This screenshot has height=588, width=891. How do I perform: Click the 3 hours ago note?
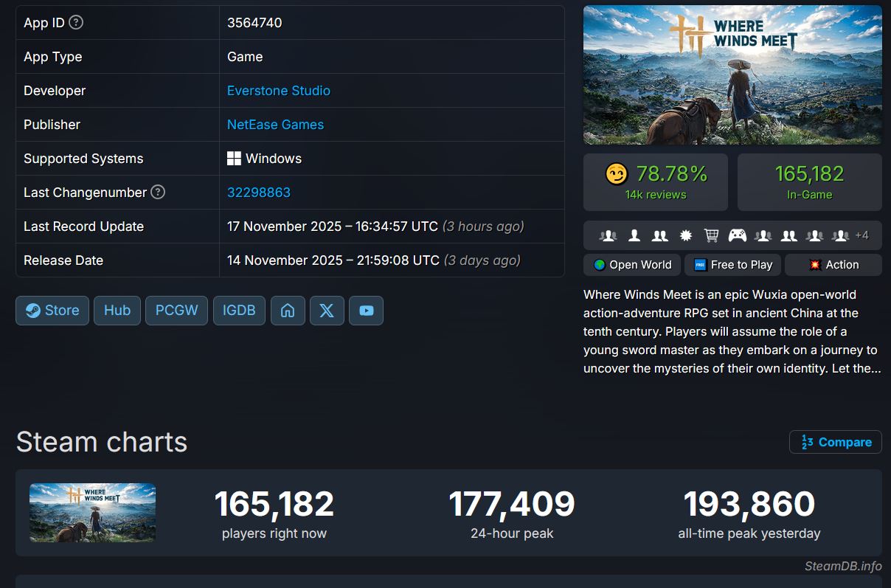483,226
